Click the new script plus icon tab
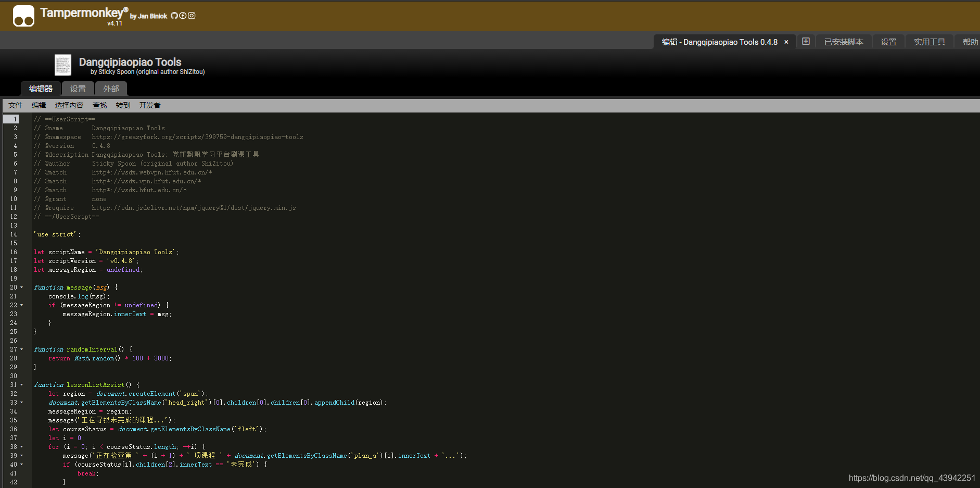This screenshot has height=488, width=980. coord(806,42)
